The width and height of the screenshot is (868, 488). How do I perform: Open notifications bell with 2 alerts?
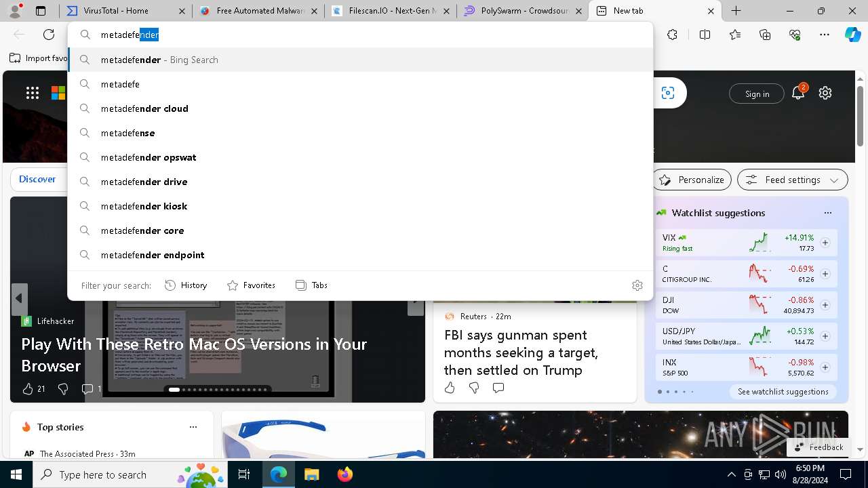click(798, 93)
